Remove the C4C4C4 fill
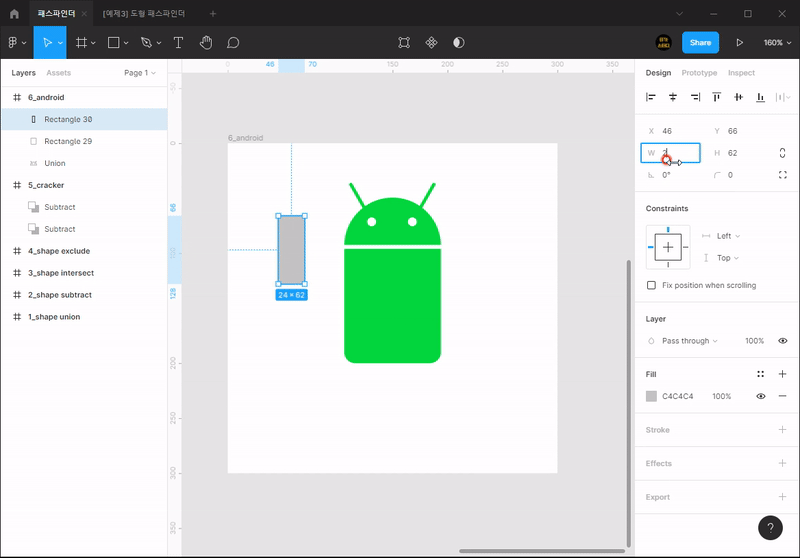The image size is (800, 558). pyautogui.click(x=782, y=396)
